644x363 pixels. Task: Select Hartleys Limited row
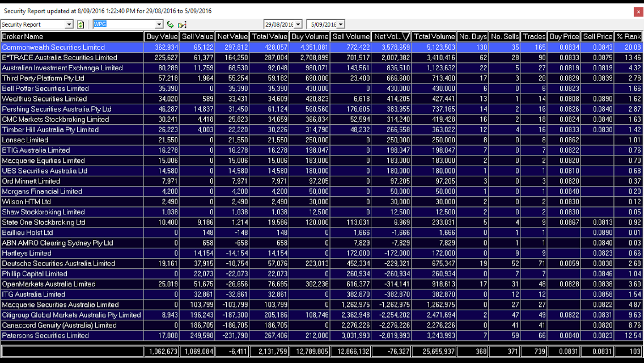[x=321, y=253]
